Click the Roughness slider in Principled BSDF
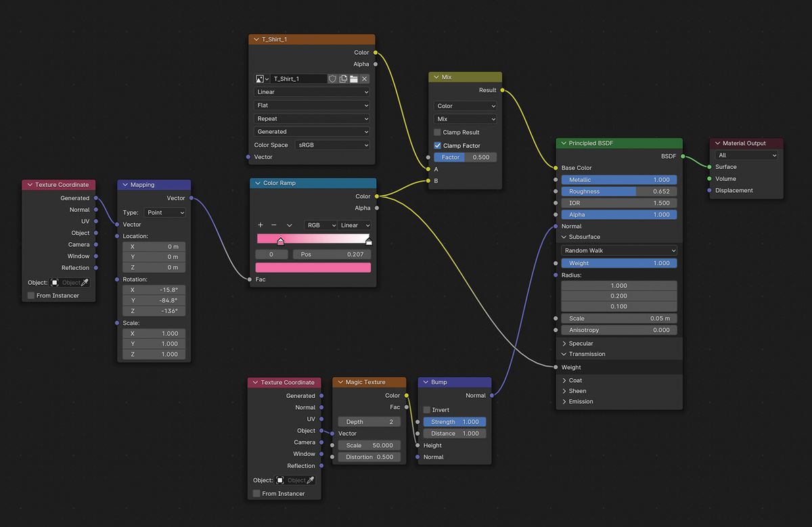The height and width of the screenshot is (527, 812). [x=619, y=191]
